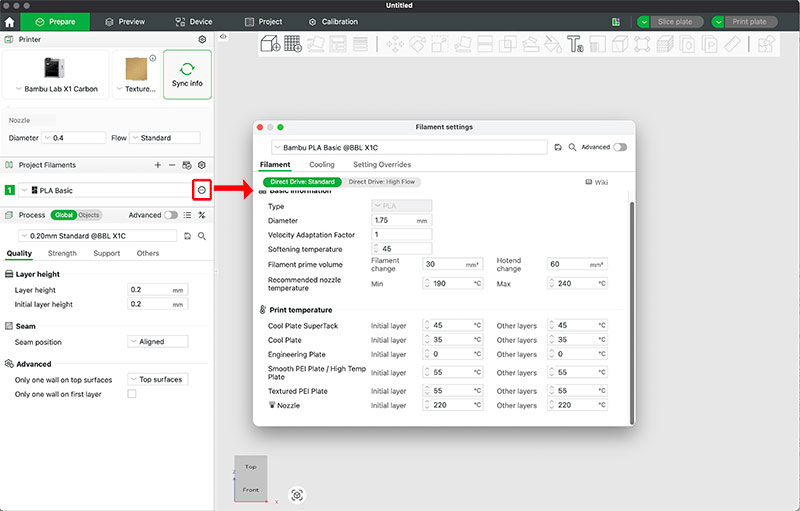Select the Rotate tool icon
Screen dimensions: 800x511
click(417, 44)
